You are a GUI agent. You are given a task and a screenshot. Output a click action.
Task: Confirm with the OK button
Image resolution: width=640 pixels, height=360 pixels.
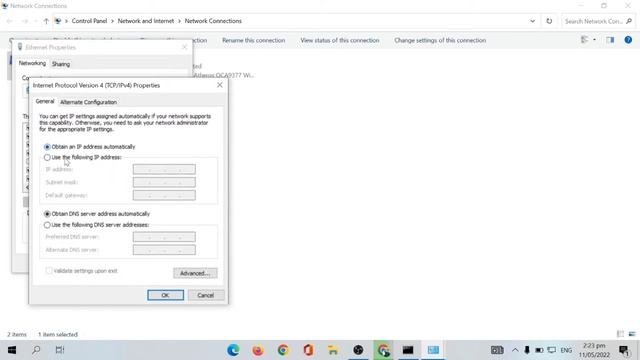(x=165, y=295)
